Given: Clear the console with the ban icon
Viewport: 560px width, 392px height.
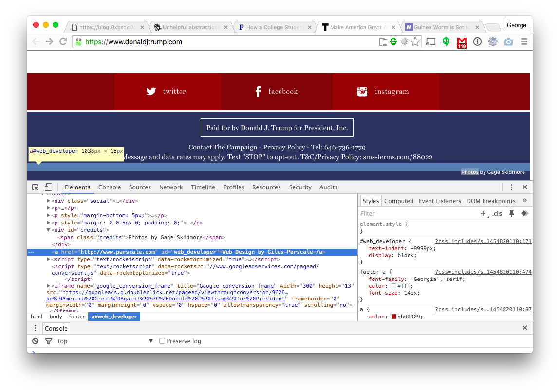Looking at the screenshot, I should point(35,341).
